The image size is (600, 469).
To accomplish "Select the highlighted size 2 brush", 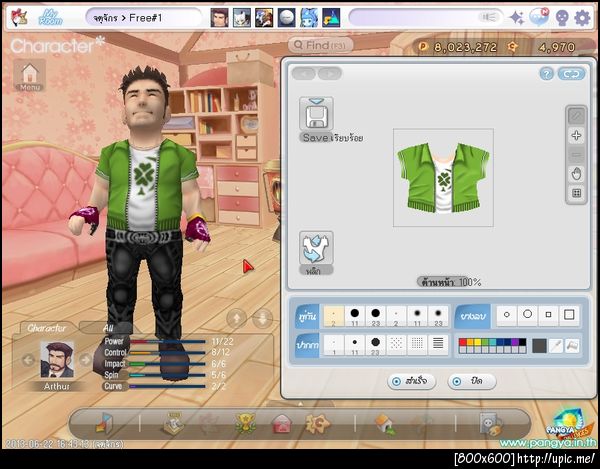I will 334,316.
